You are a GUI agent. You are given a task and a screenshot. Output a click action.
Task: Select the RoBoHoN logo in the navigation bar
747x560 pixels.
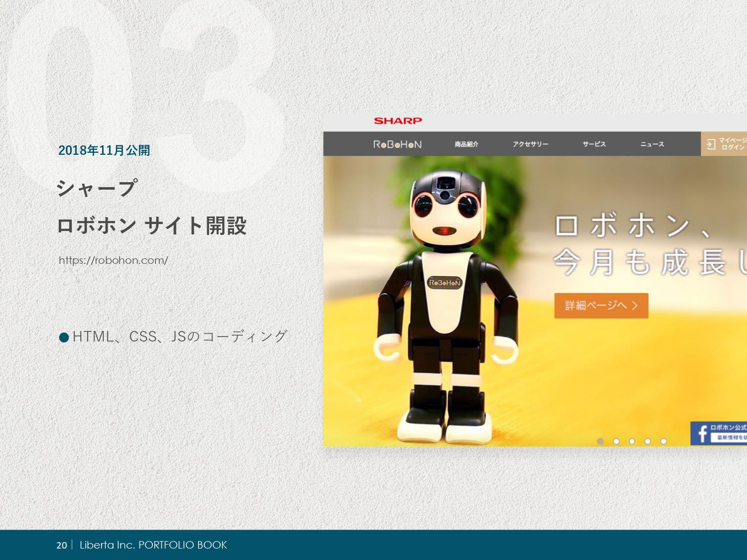pyautogui.click(x=398, y=144)
